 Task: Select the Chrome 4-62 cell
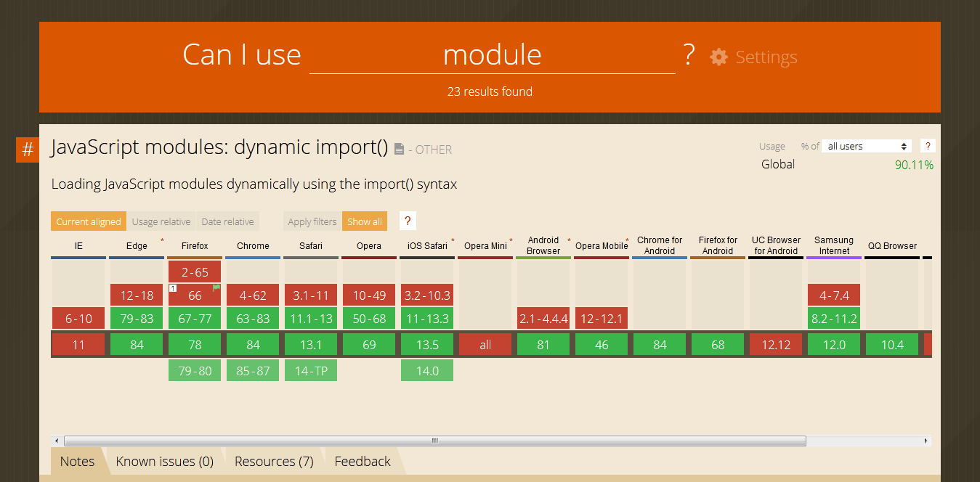[253, 295]
